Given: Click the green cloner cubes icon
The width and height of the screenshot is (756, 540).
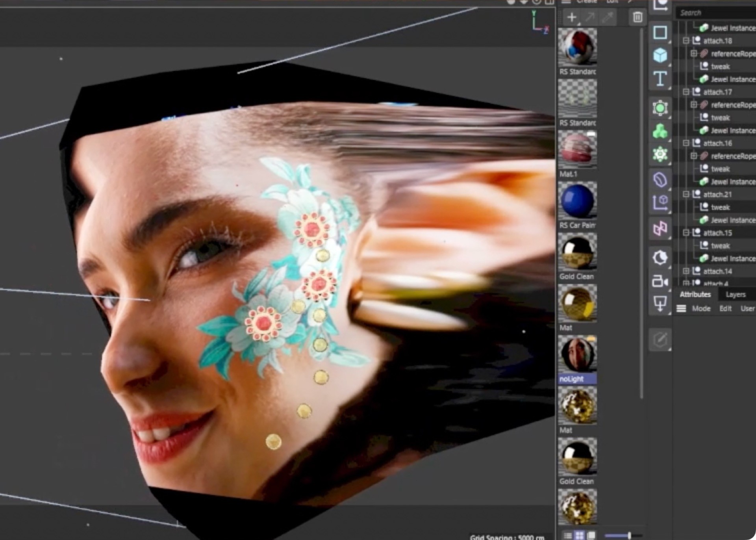Looking at the screenshot, I should 660,131.
